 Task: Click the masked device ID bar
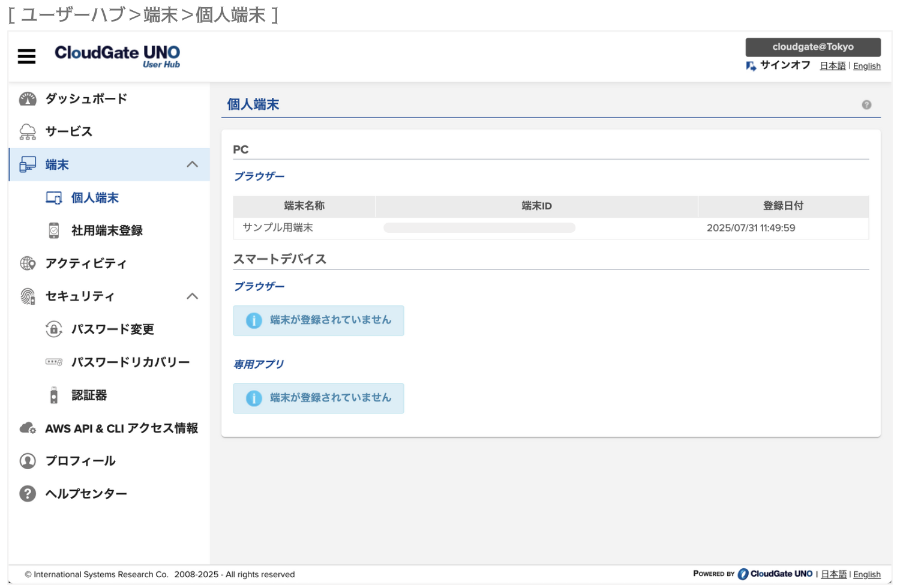(x=479, y=228)
